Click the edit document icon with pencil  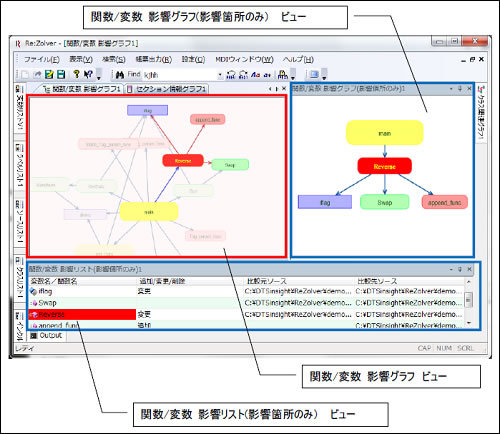point(49,74)
